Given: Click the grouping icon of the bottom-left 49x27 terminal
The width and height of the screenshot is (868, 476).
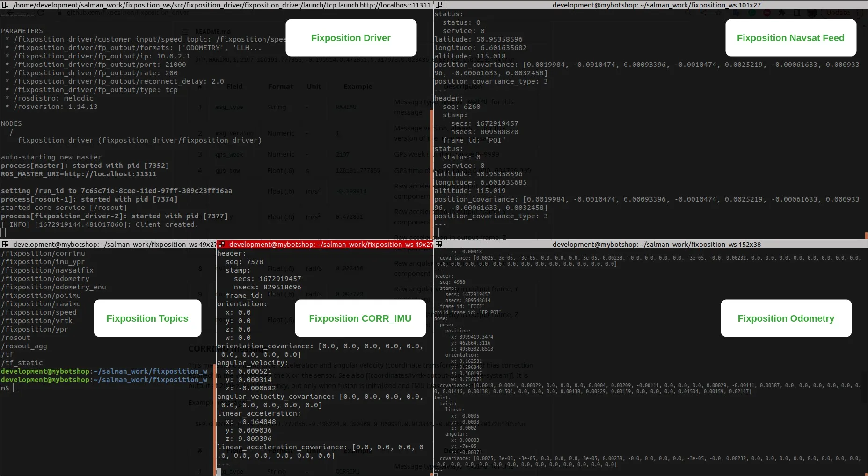Looking at the screenshot, I should pyautogui.click(x=5, y=244).
